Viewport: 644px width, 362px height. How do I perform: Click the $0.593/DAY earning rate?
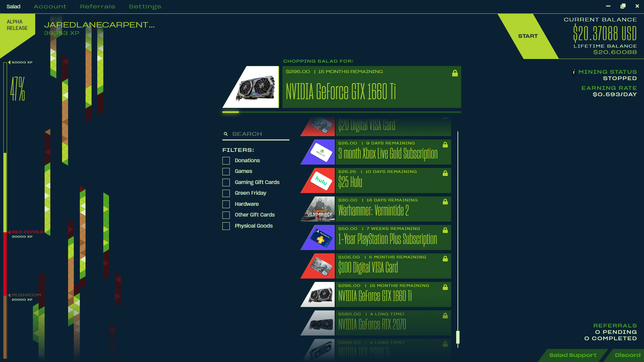point(614,95)
